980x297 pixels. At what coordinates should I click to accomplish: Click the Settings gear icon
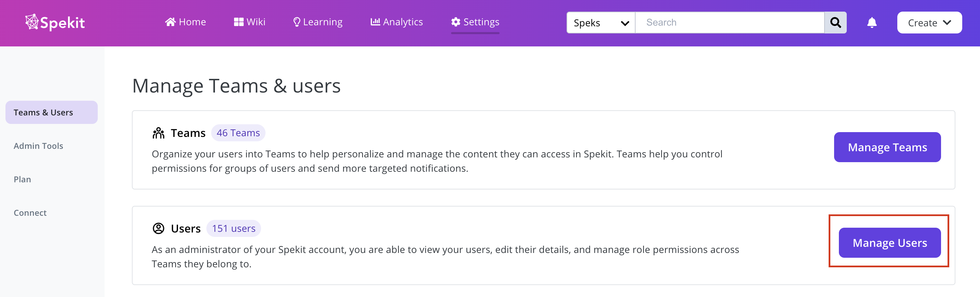point(456,22)
